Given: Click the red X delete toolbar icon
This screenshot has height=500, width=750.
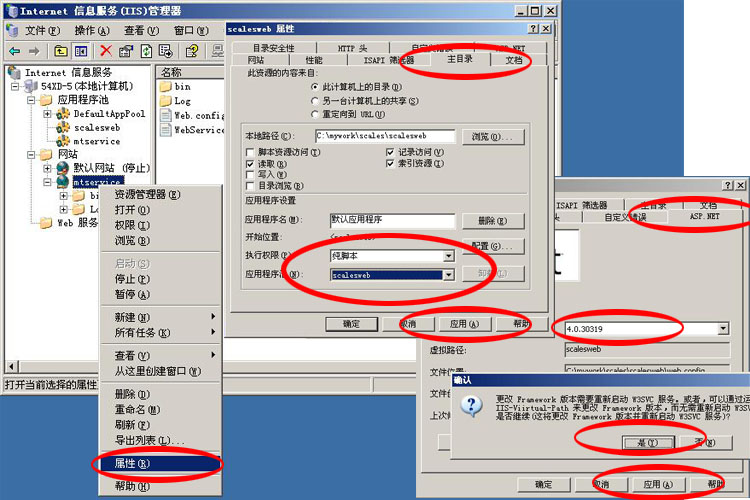Looking at the screenshot, I should pos(106,51).
